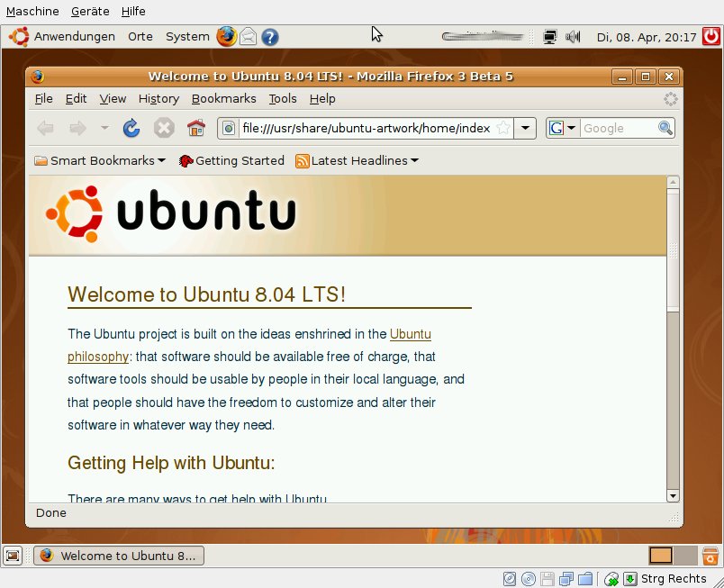Open the mail client icon in top panel
The width and height of the screenshot is (724, 588).
coord(248,37)
